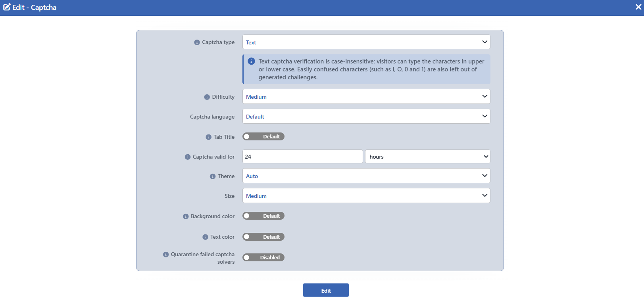
Task: Click the Size label
Action: pyautogui.click(x=230, y=196)
